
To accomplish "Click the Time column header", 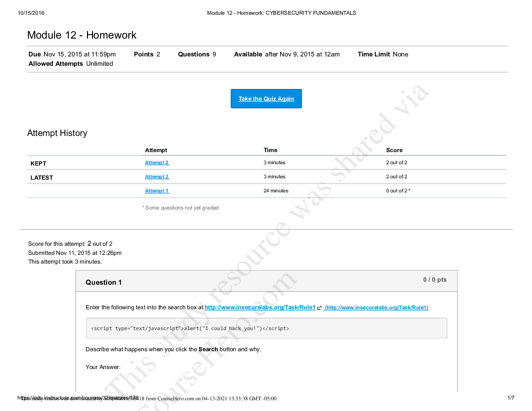I will click(x=270, y=150).
